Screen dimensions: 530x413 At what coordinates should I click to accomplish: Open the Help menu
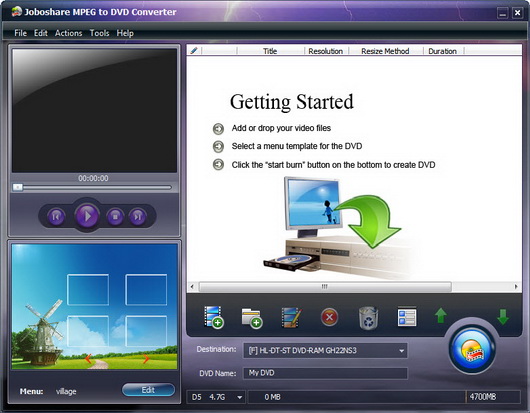(125, 33)
